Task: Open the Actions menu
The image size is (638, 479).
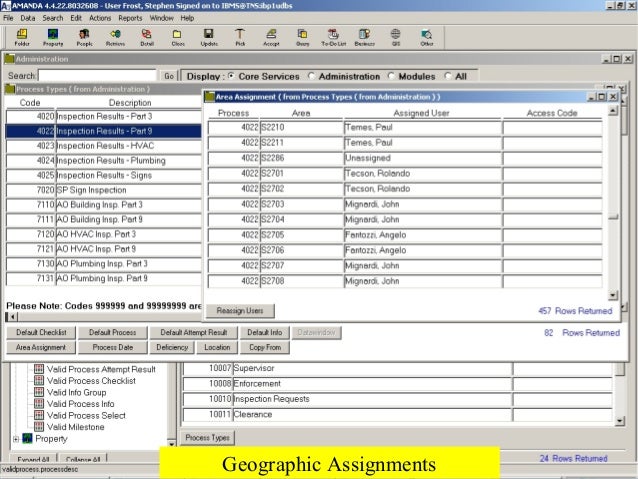Action: pos(100,19)
